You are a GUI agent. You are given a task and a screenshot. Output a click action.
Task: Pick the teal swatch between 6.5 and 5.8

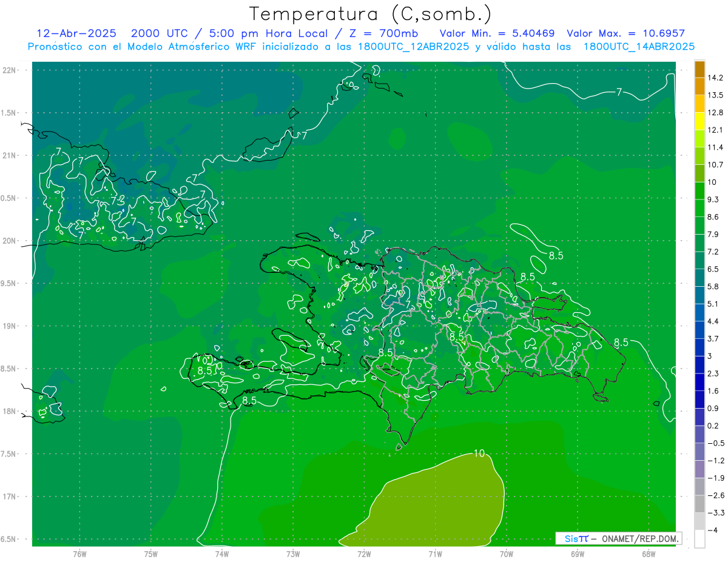coord(699,277)
